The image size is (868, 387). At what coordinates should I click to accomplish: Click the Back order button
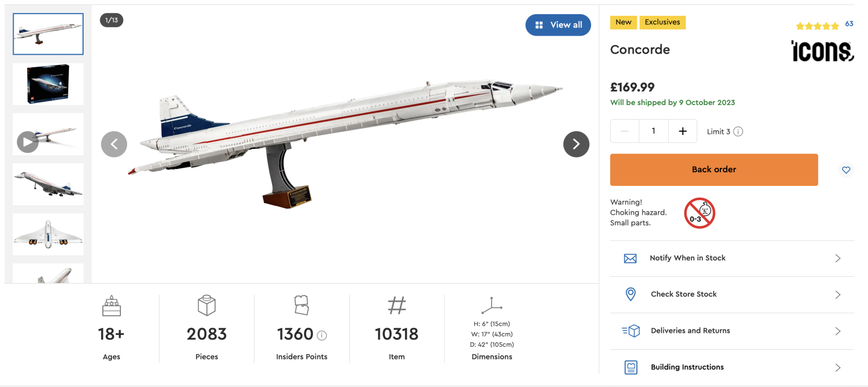(714, 169)
